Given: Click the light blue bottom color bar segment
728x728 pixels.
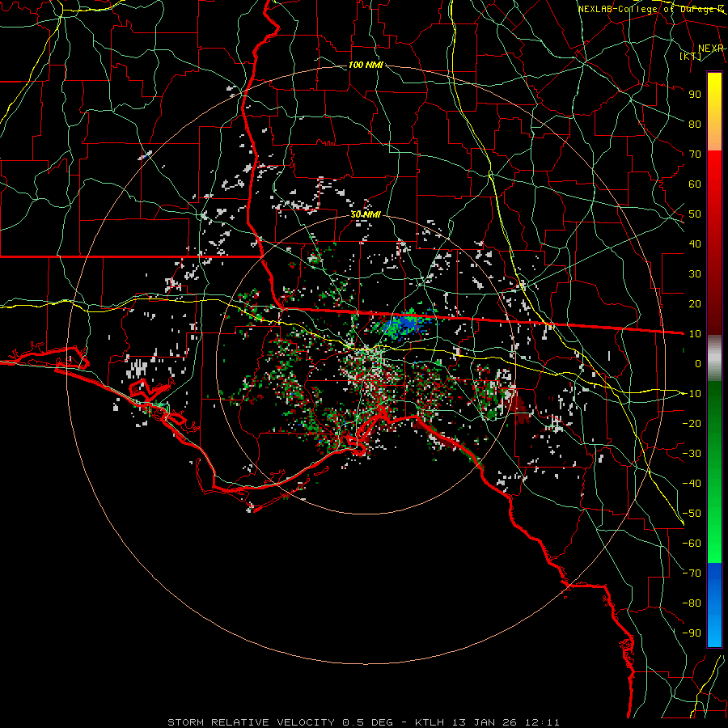Looking at the screenshot, I should click(714, 632).
